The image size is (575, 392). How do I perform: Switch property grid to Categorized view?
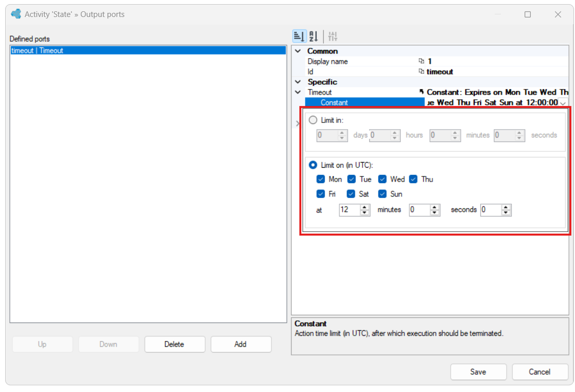299,36
